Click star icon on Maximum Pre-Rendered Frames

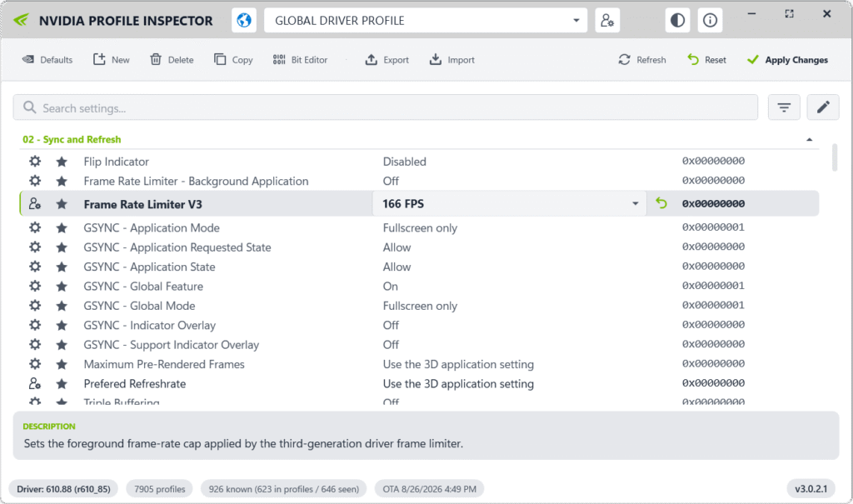pyautogui.click(x=62, y=364)
